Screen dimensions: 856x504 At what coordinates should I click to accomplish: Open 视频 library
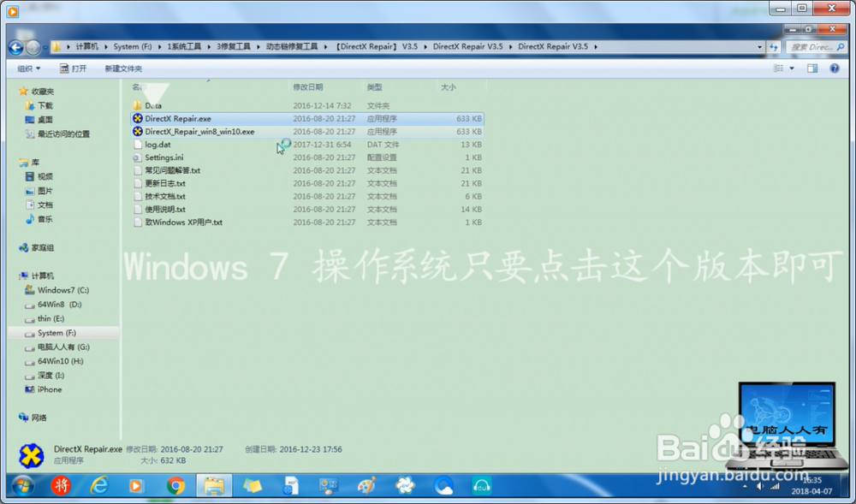(x=39, y=177)
